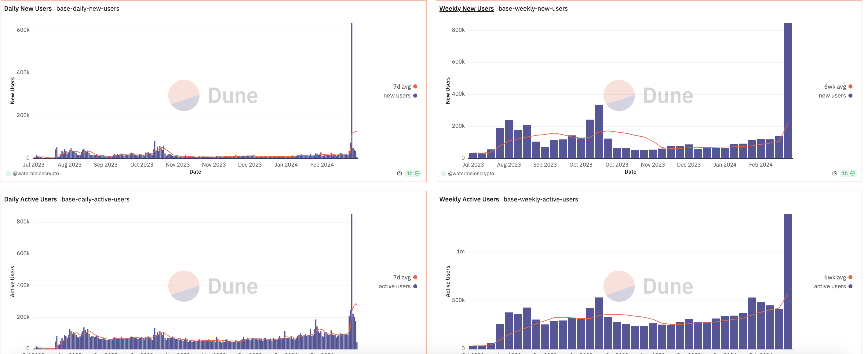Toggle 6wk avg series in Weekly Active Users legend

pos(835,277)
